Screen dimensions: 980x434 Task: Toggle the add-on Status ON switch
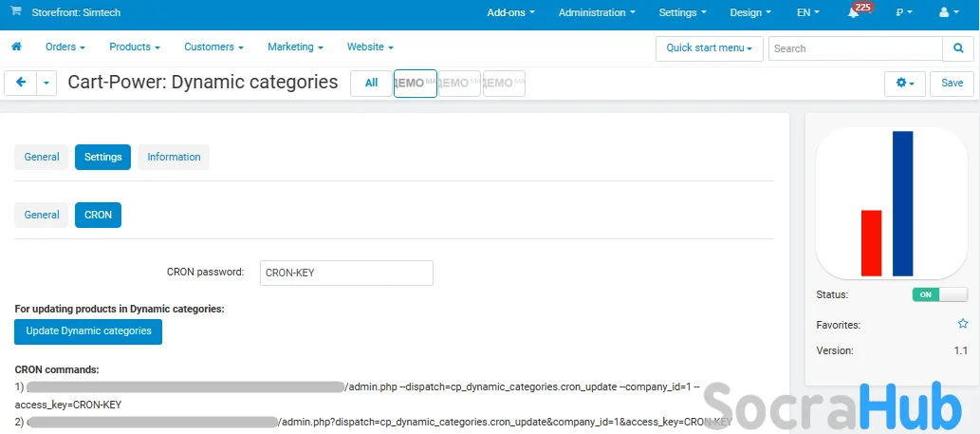point(939,294)
